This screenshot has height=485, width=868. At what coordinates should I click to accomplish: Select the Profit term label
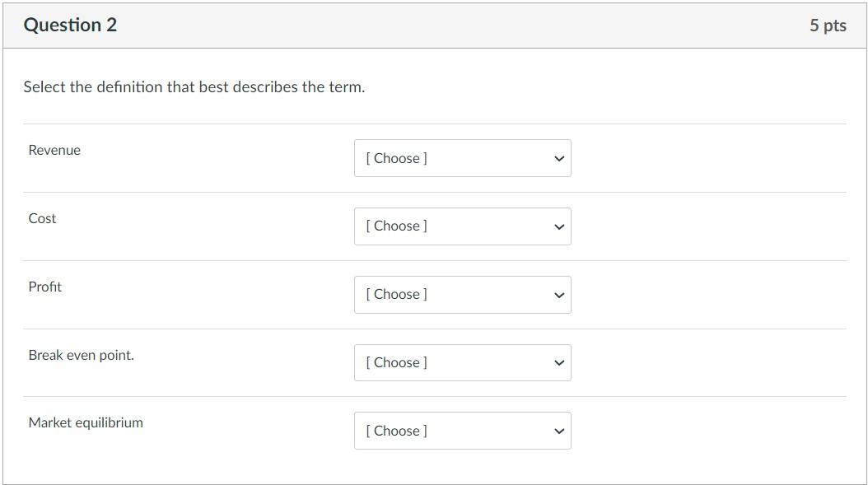44,287
